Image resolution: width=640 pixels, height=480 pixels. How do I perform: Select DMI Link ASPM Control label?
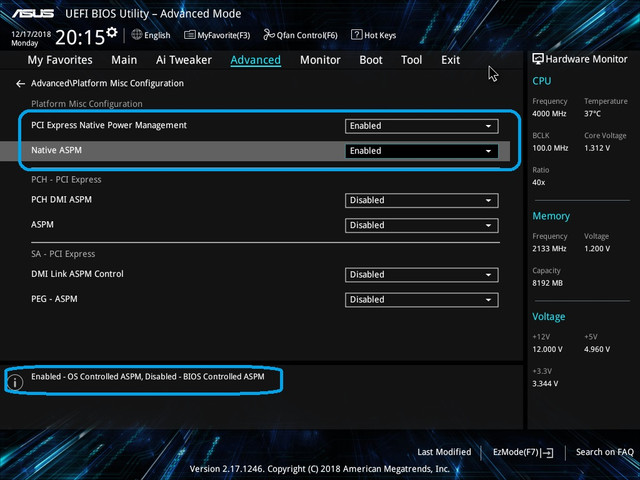point(77,274)
